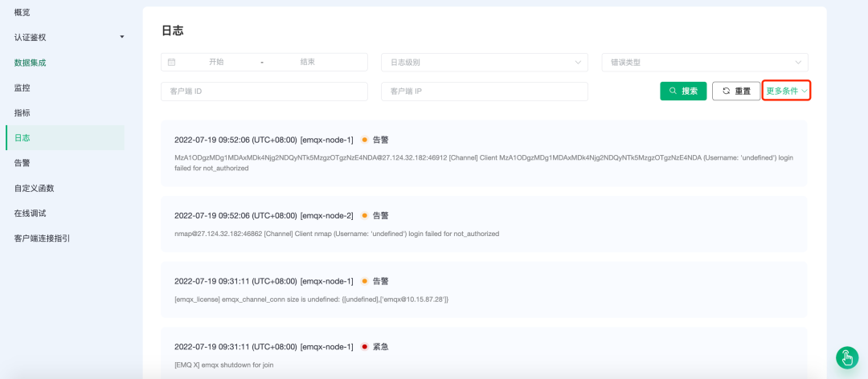Click the 重置 button
This screenshot has height=379, width=868.
pyautogui.click(x=736, y=92)
